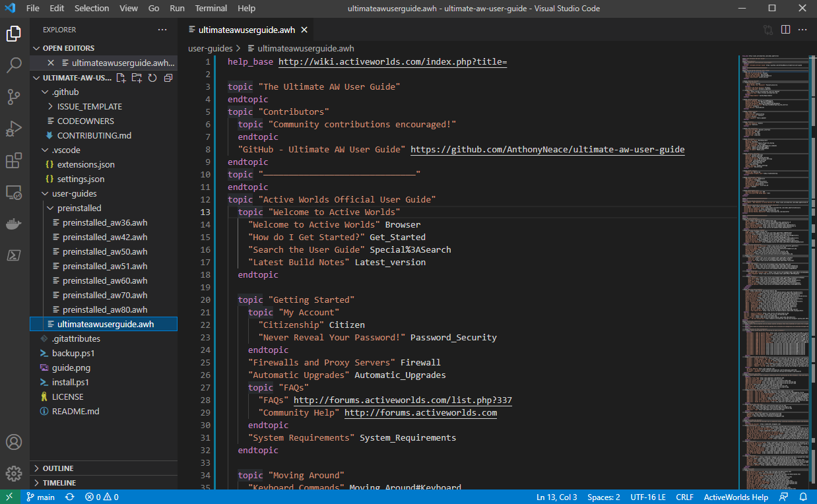Click the main branch indicator

40,497
